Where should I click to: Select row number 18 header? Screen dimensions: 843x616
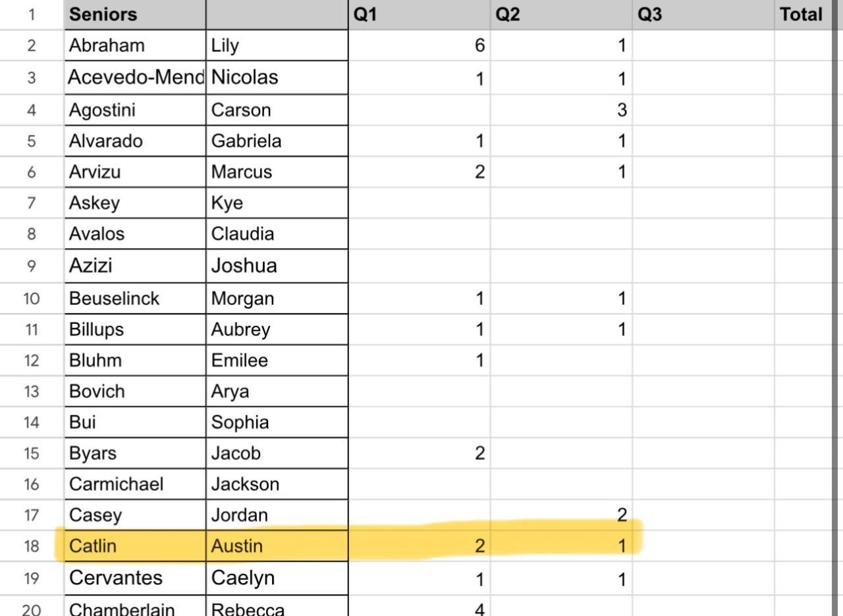[31, 546]
